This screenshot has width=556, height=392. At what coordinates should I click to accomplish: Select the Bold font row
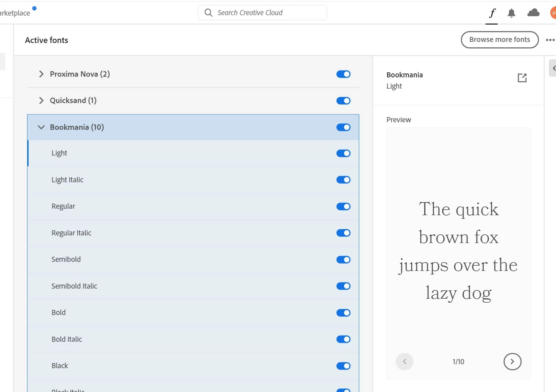click(x=193, y=313)
